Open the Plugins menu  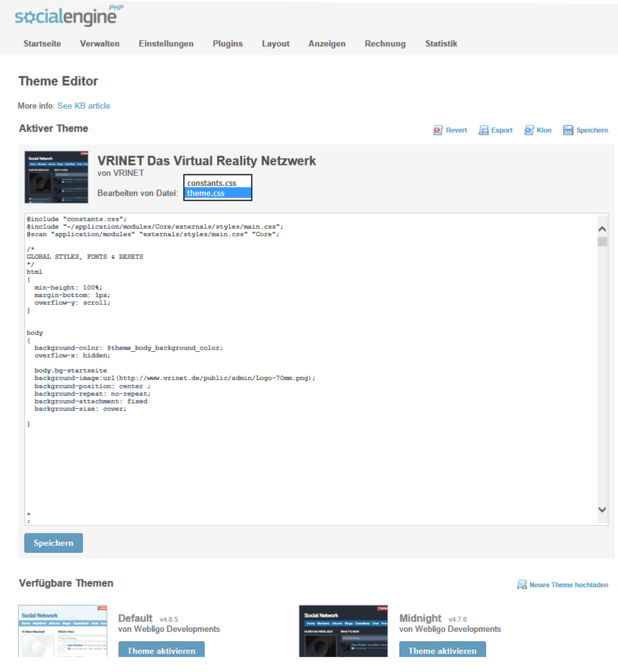coord(228,44)
